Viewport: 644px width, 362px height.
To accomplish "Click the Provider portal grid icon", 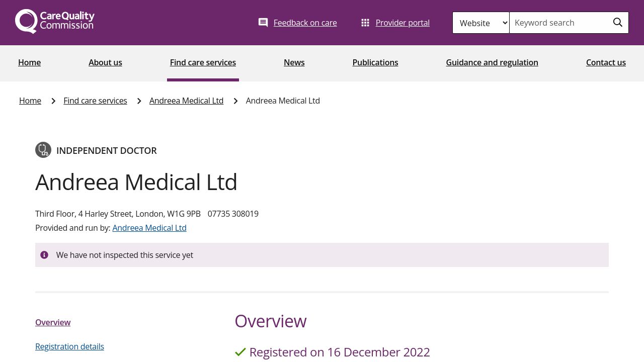I will 365,23.
